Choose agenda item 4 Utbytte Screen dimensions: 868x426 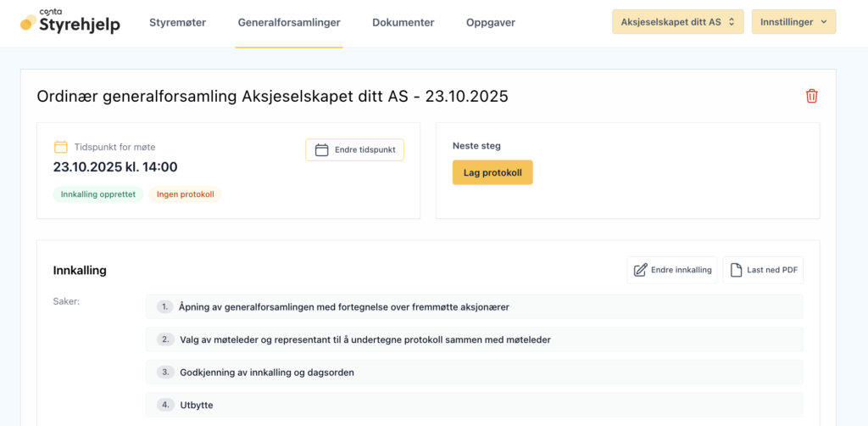click(197, 405)
